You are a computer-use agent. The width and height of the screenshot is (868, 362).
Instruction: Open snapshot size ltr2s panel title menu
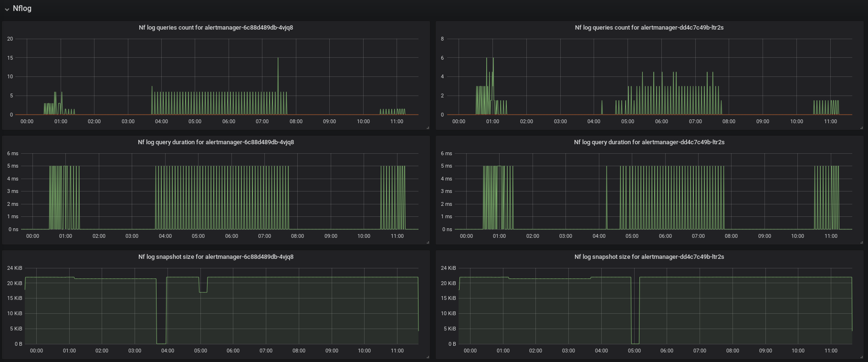pos(649,257)
